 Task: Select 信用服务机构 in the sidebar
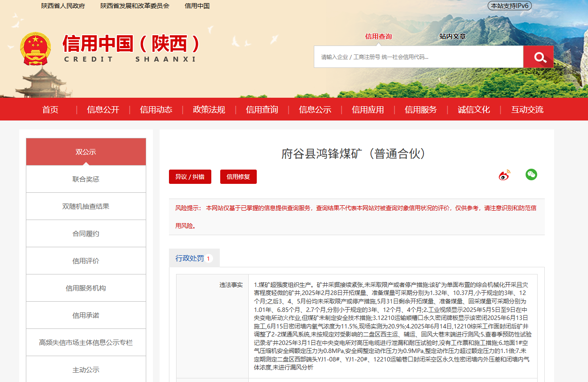pyautogui.click(x=86, y=288)
